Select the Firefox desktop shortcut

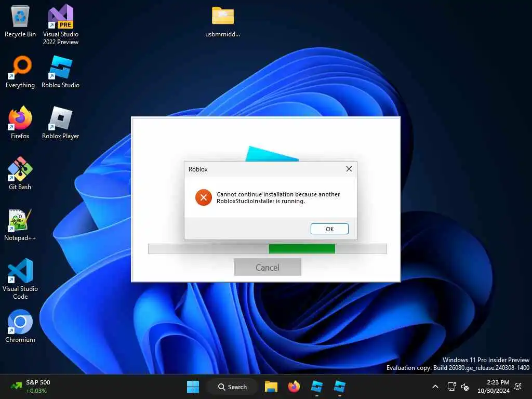pyautogui.click(x=20, y=123)
